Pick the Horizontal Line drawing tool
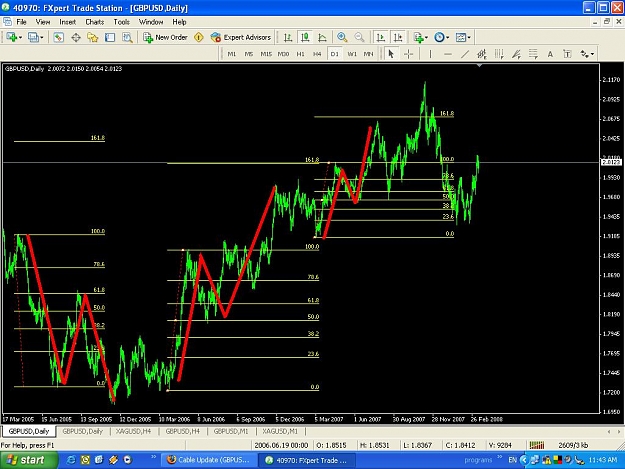This screenshot has height=469, width=625. pyautogui.click(x=448, y=54)
